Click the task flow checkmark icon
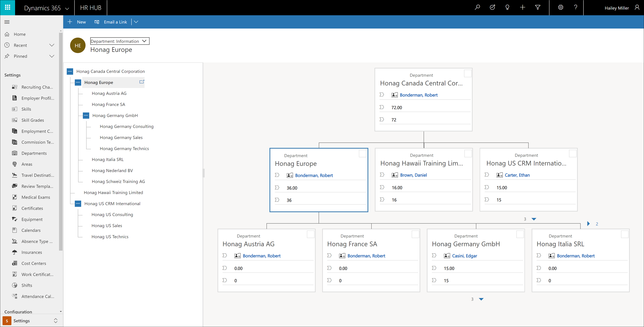 [492, 8]
